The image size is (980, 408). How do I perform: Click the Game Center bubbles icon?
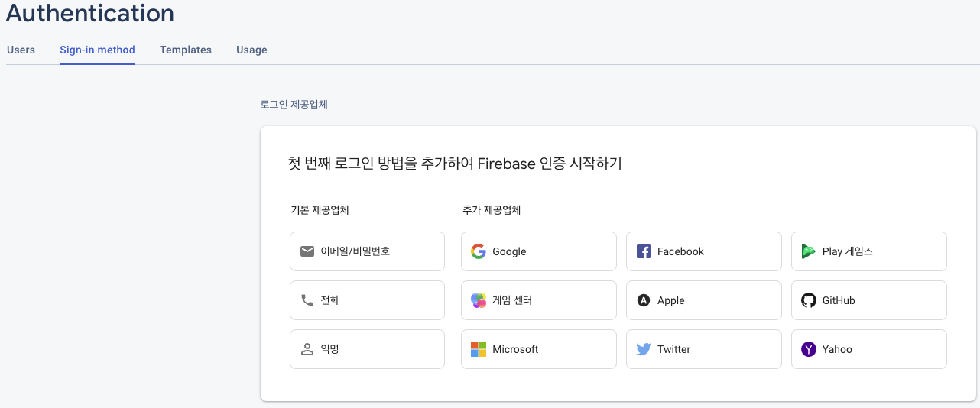[479, 300]
